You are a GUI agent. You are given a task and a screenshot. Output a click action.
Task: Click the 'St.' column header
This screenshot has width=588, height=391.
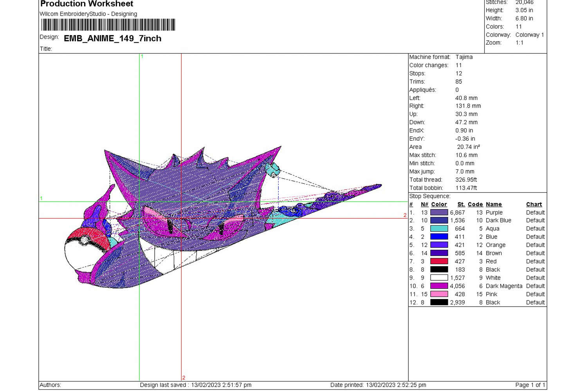coord(461,204)
